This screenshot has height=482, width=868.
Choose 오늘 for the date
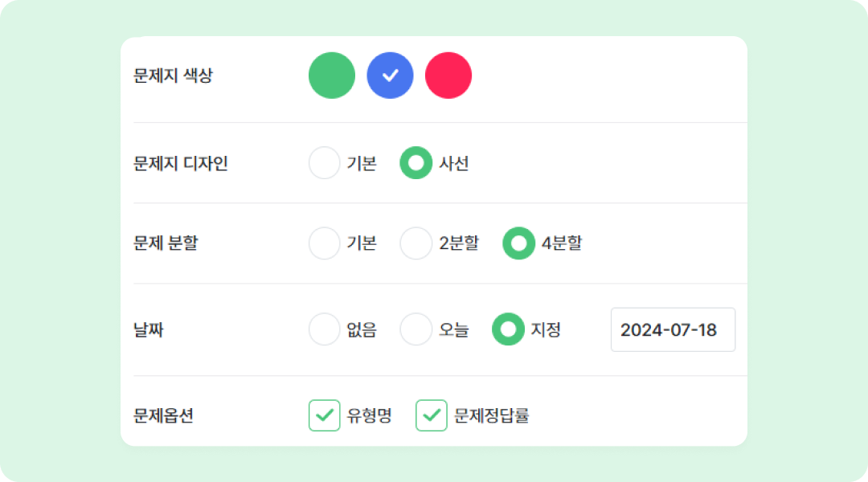pos(416,329)
